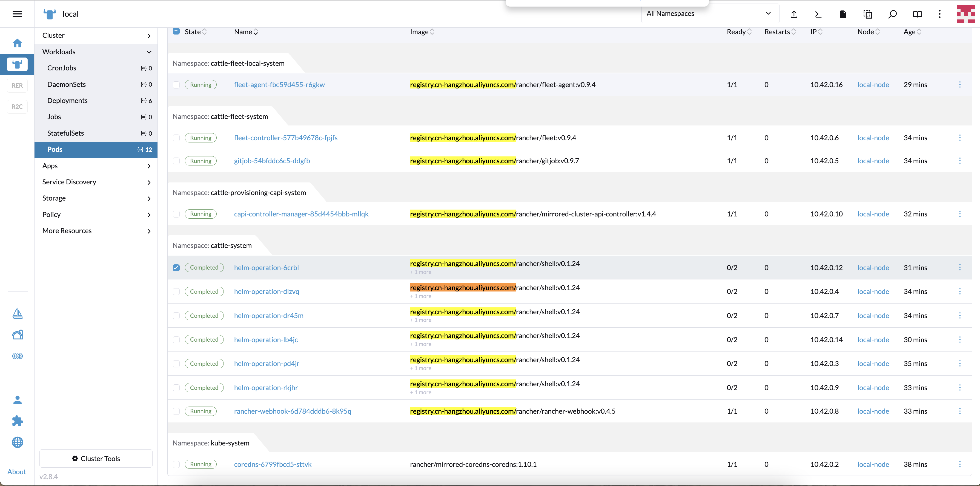Toggle the select-all checkbox in the table header
980x486 pixels.
click(176, 31)
